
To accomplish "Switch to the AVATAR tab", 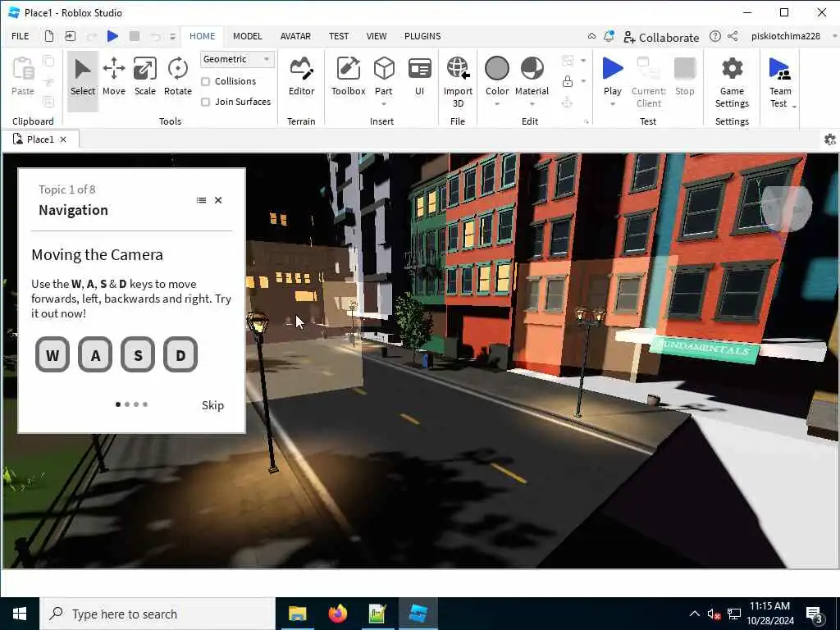I will click(295, 36).
